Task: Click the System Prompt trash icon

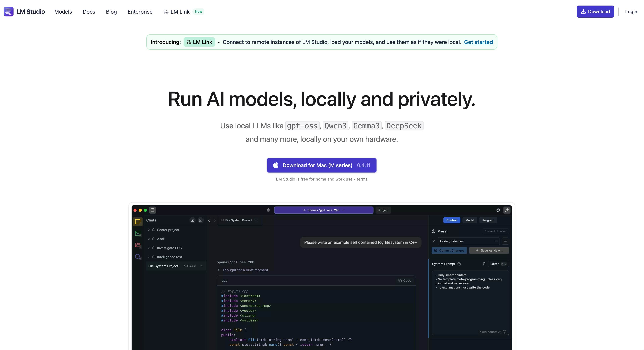Action: click(484, 264)
